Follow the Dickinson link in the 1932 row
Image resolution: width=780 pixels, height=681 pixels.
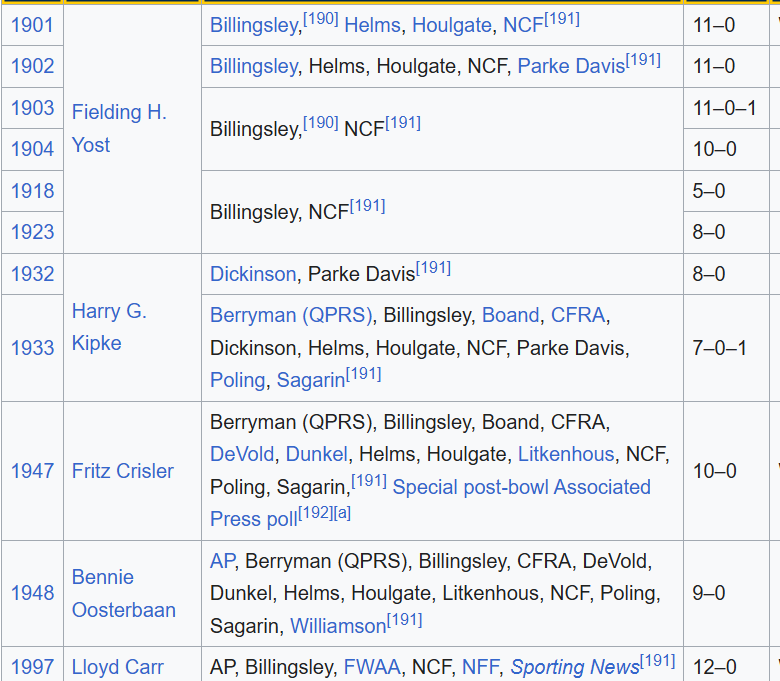pyautogui.click(x=253, y=274)
